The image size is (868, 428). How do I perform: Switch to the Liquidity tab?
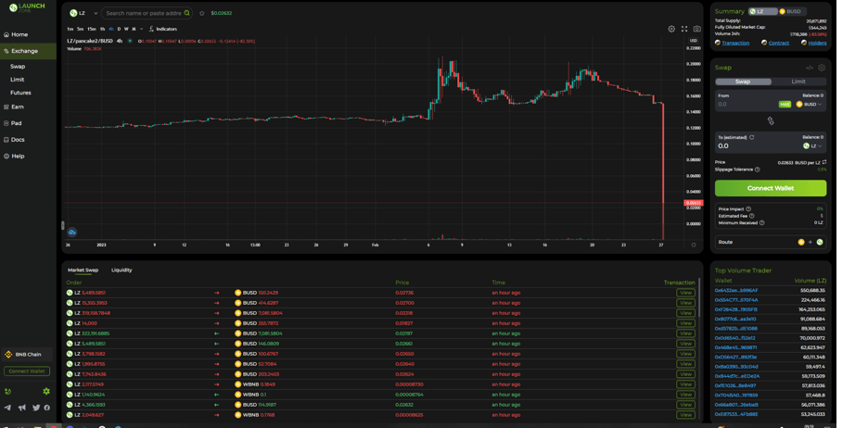pos(121,270)
